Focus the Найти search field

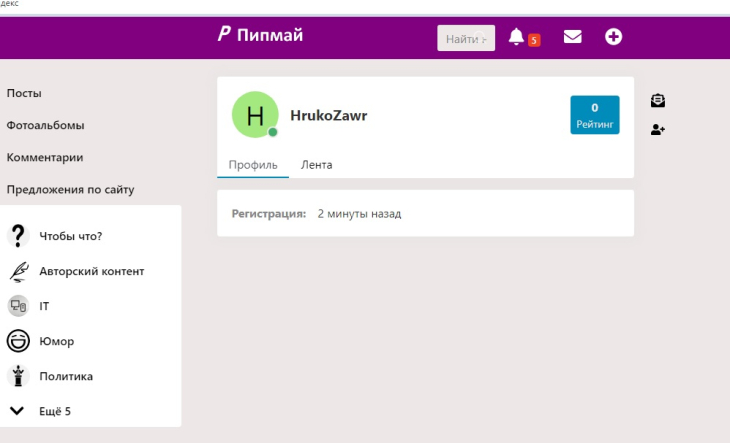coord(466,38)
